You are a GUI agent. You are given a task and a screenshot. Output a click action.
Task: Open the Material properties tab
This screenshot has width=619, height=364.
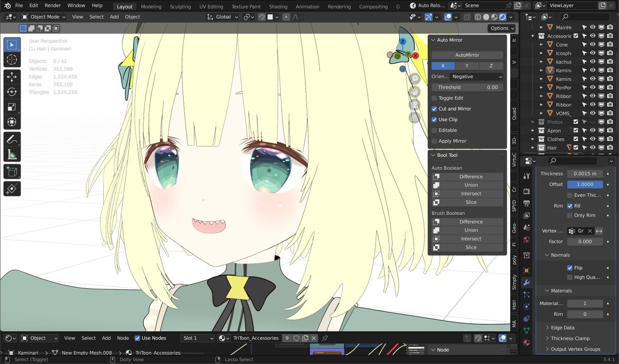(x=526, y=342)
